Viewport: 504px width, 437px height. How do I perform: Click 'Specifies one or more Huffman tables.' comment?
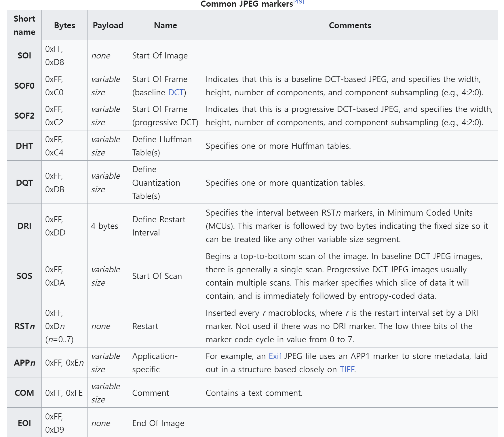pos(350,146)
